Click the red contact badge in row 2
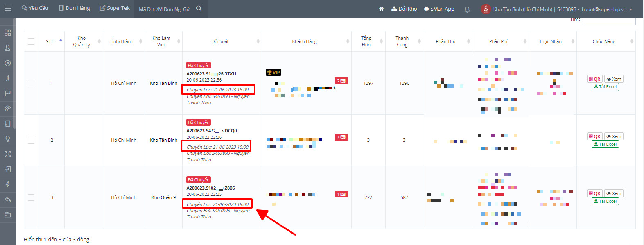The height and width of the screenshot is (245, 644). pos(341,137)
